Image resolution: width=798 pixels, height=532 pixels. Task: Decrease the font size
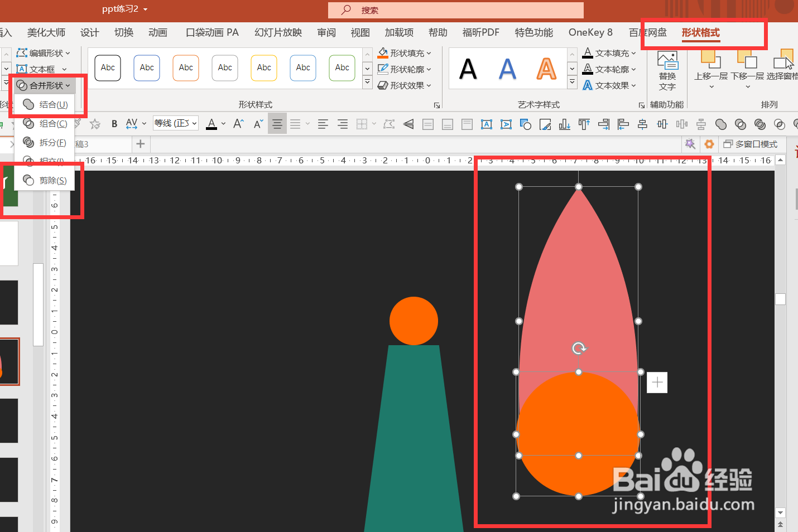(258, 124)
